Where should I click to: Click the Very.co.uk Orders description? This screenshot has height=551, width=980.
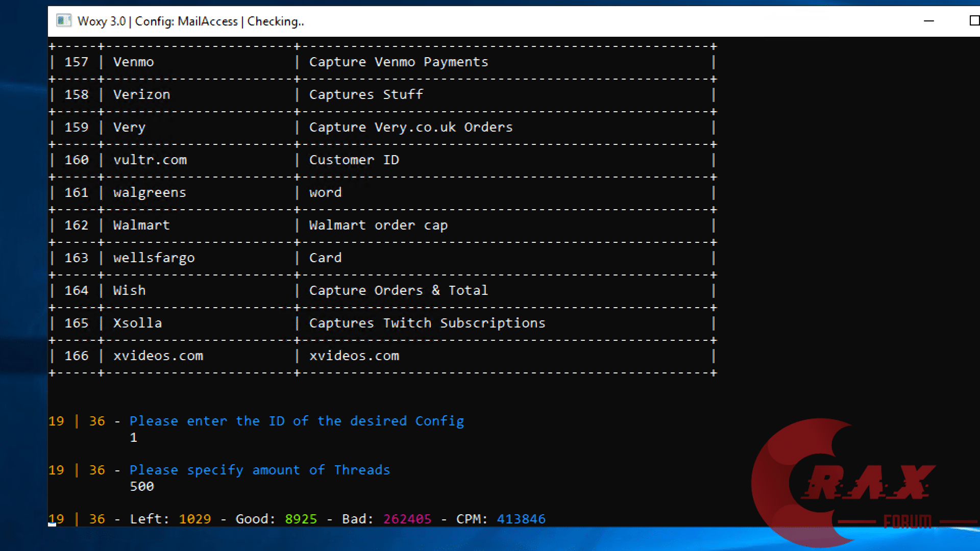coord(410,128)
